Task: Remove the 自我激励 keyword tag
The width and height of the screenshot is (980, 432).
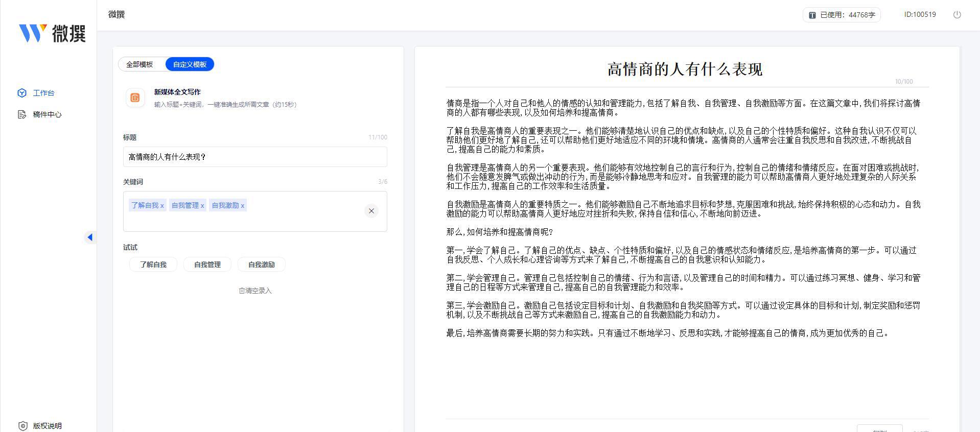Action: [243, 206]
